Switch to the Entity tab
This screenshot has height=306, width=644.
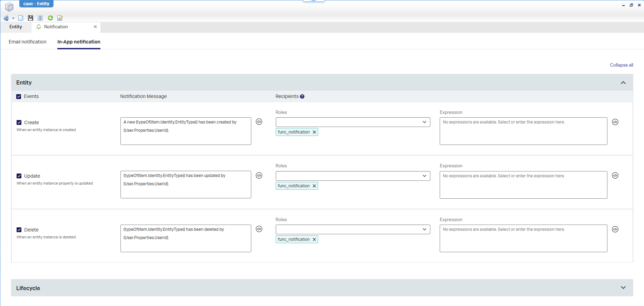16,27
